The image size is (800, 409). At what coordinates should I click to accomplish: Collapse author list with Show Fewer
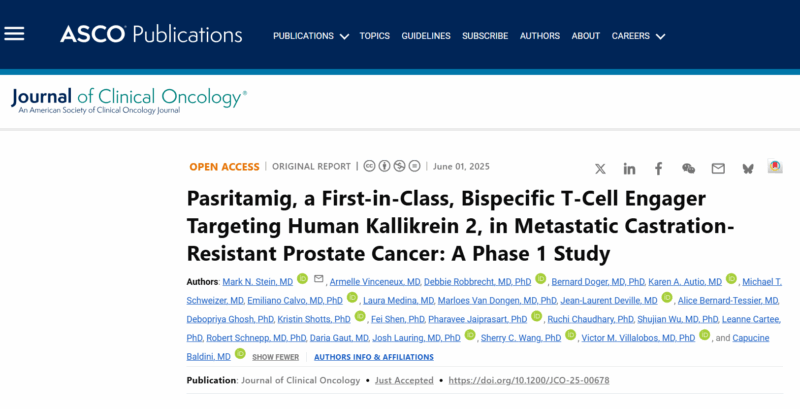click(276, 357)
